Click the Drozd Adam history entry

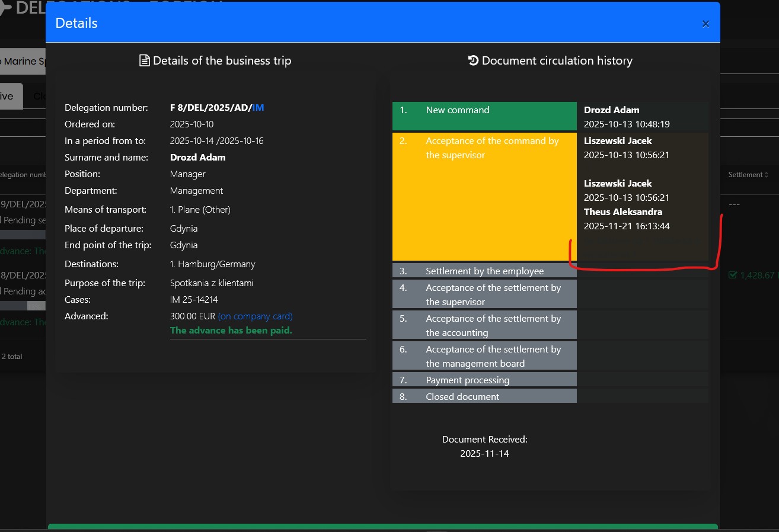click(x=613, y=110)
